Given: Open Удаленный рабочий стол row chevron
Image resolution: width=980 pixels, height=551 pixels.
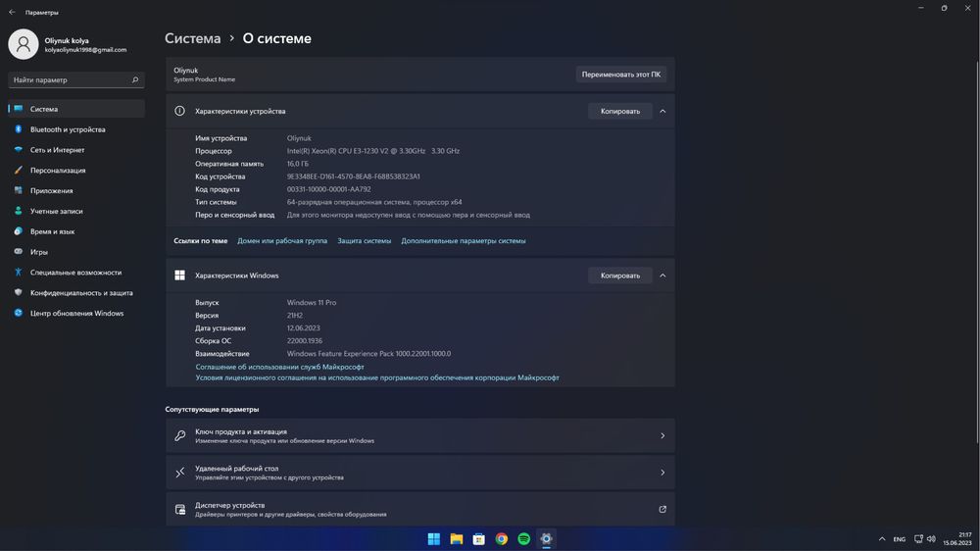Looking at the screenshot, I should point(662,473).
